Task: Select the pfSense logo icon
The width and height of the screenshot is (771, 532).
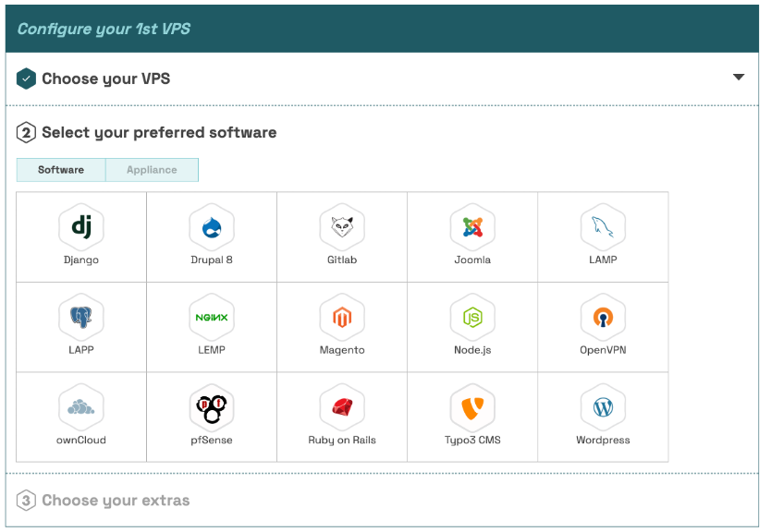Action: [x=212, y=407]
